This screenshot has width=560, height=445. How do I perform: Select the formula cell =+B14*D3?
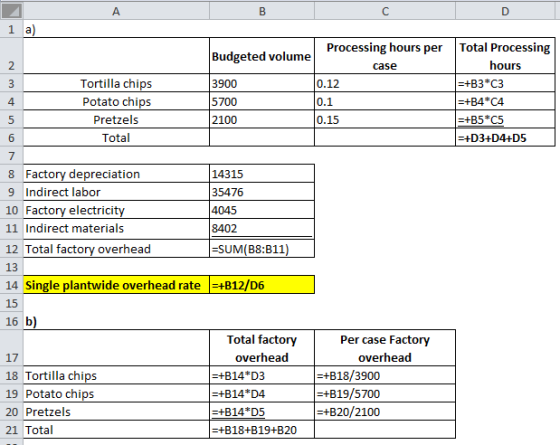(262, 375)
